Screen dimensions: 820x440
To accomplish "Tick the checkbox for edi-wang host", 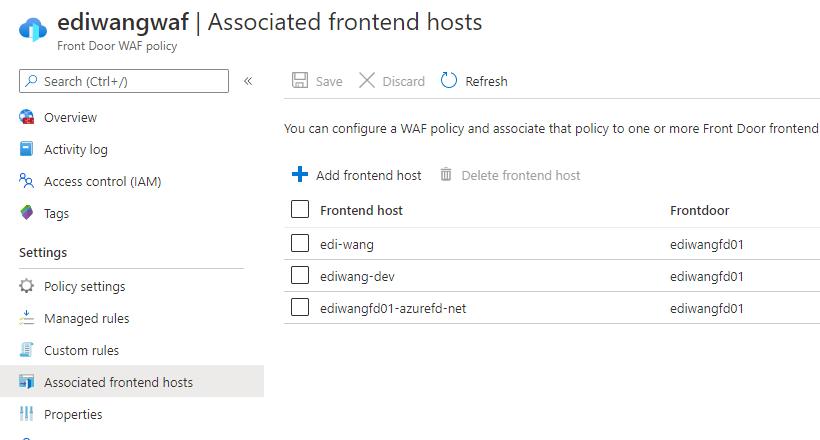I will point(300,243).
